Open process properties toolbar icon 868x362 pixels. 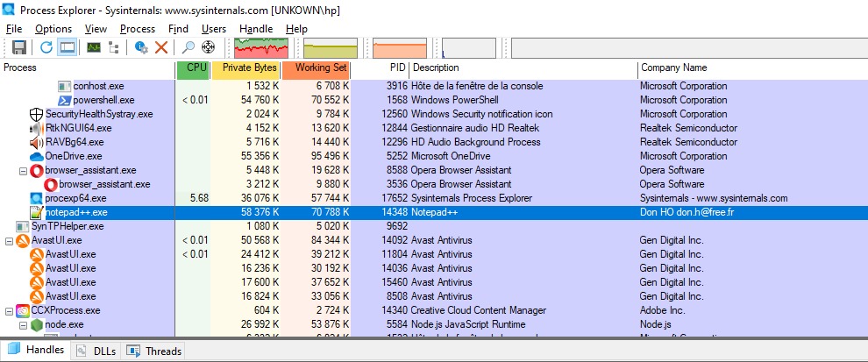click(141, 47)
